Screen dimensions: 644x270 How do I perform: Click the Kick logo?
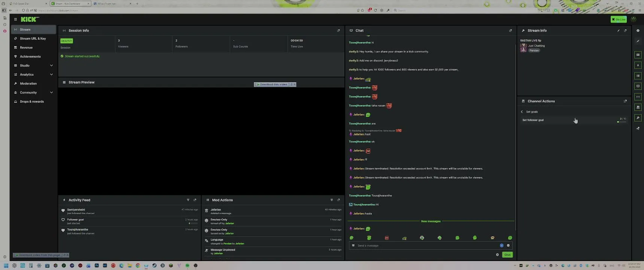30,19
